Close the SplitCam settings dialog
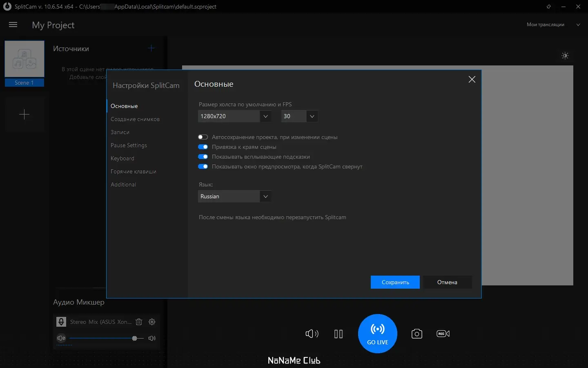This screenshot has width=588, height=368. coord(472,79)
